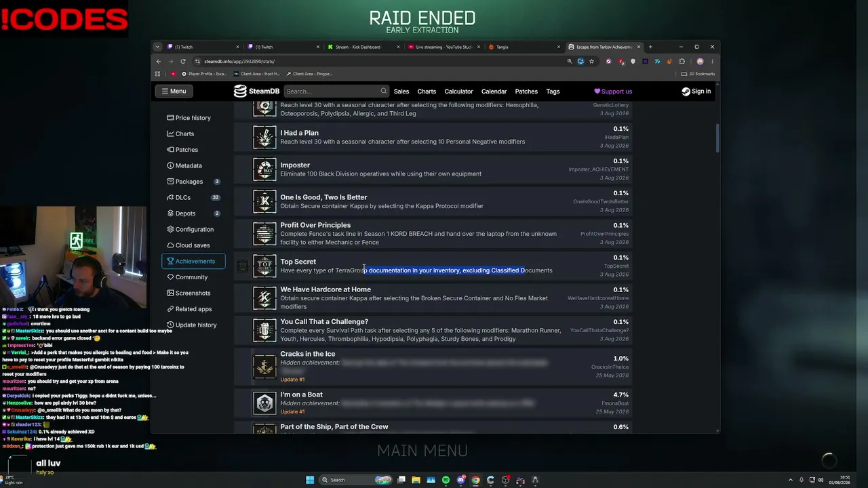
Task: Open a new browser tab
Action: [650, 47]
